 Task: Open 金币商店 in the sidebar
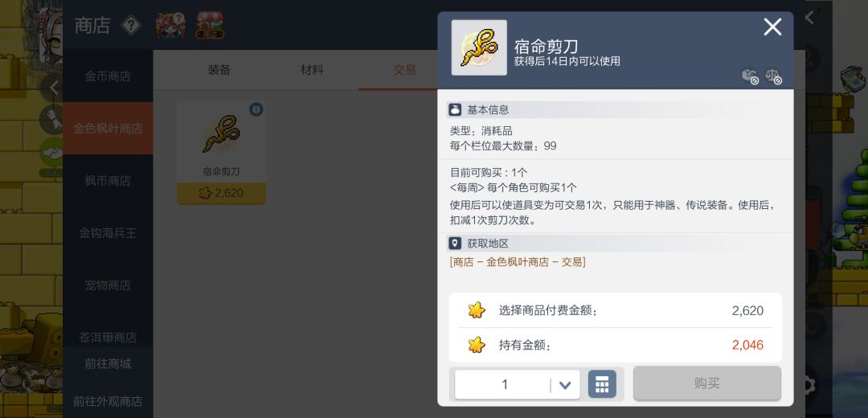108,76
